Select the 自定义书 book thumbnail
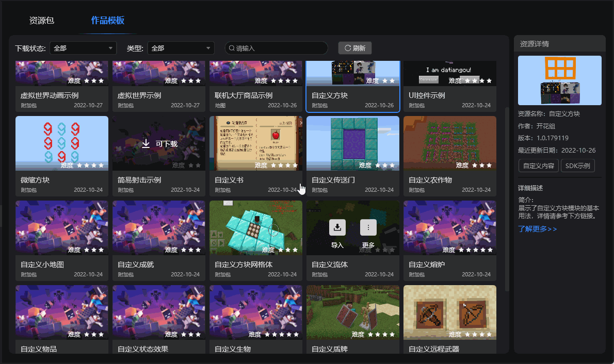The image size is (614, 364). (x=256, y=143)
